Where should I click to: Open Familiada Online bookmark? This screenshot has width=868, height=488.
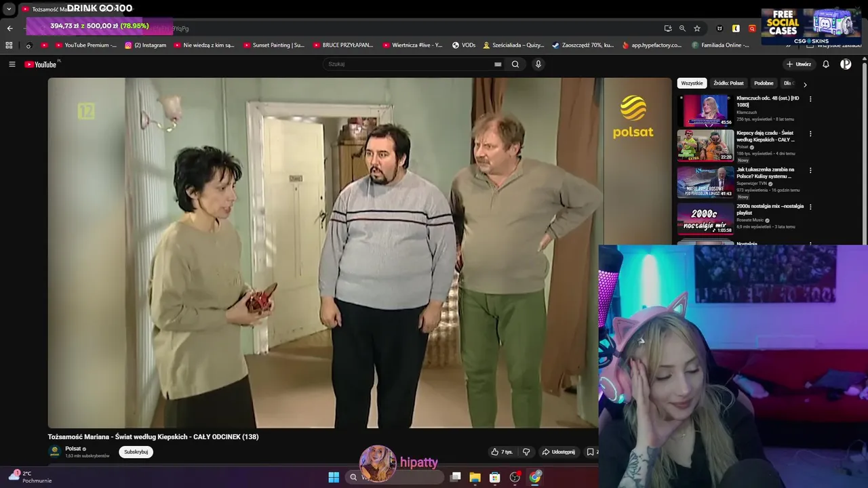(x=721, y=45)
